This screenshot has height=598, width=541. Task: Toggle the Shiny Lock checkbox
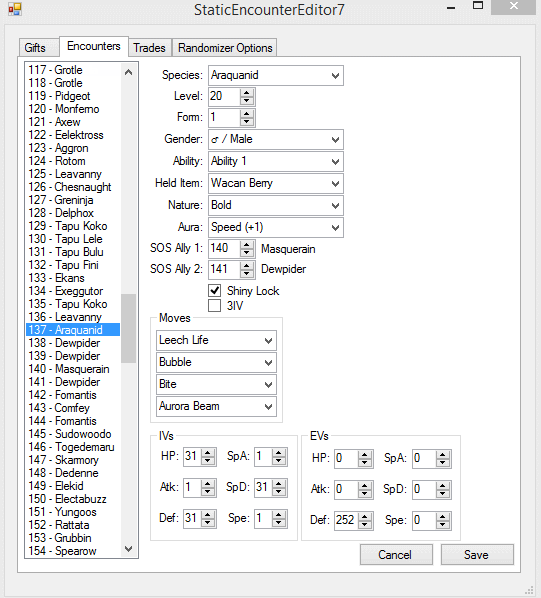[215, 291]
